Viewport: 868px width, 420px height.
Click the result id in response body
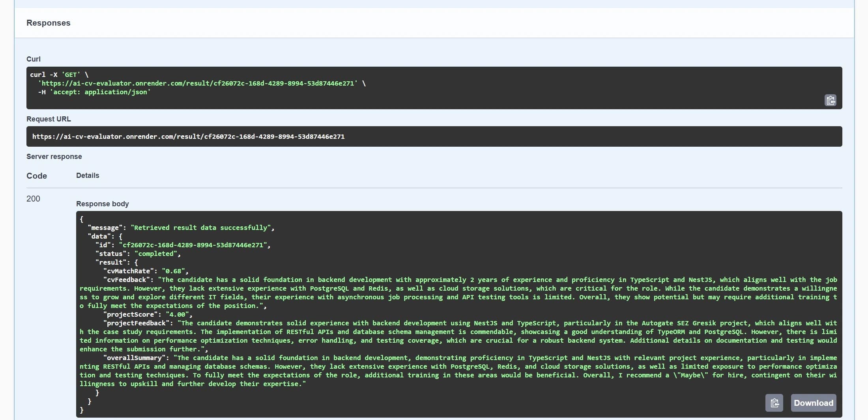click(195, 245)
